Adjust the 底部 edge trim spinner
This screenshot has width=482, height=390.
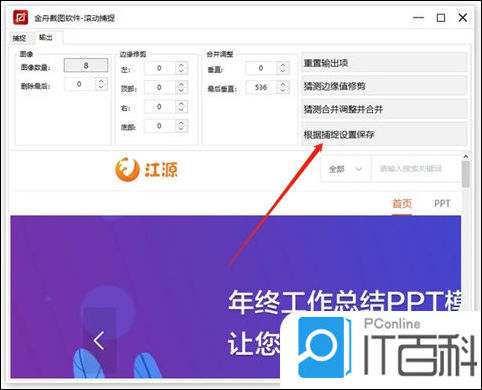[181, 126]
